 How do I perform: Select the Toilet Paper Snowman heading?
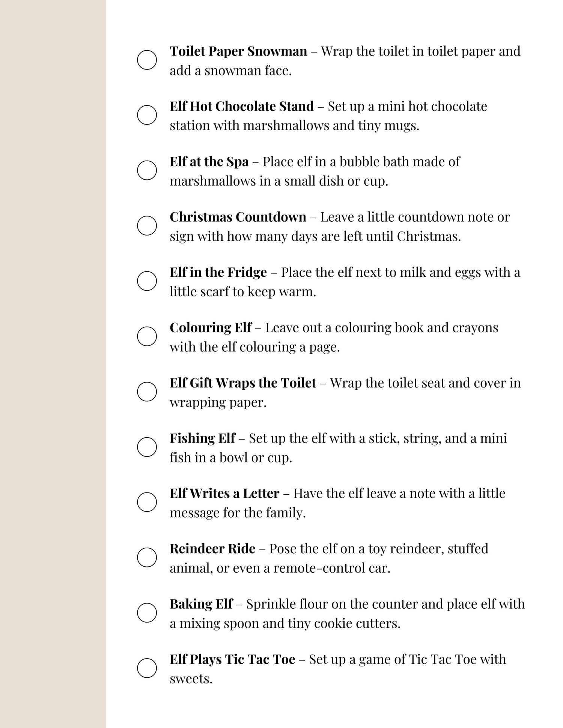[238, 51]
